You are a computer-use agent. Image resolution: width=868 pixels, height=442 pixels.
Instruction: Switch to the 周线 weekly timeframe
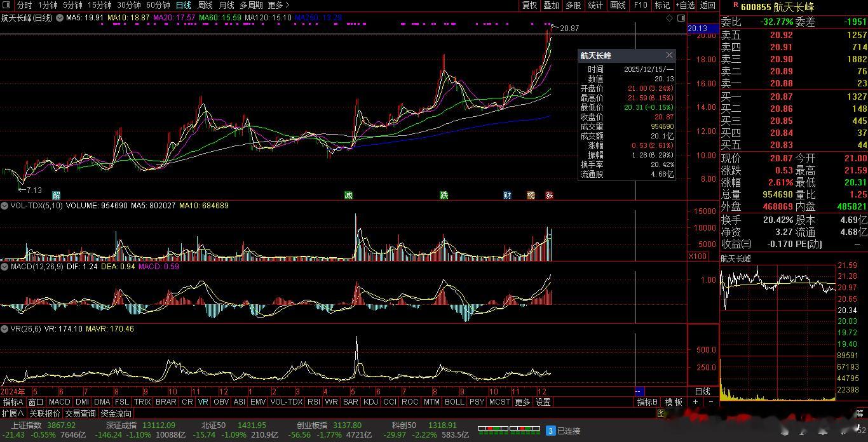205,5
